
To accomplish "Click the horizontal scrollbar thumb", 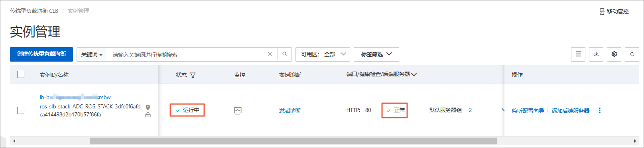I will coord(293,141).
